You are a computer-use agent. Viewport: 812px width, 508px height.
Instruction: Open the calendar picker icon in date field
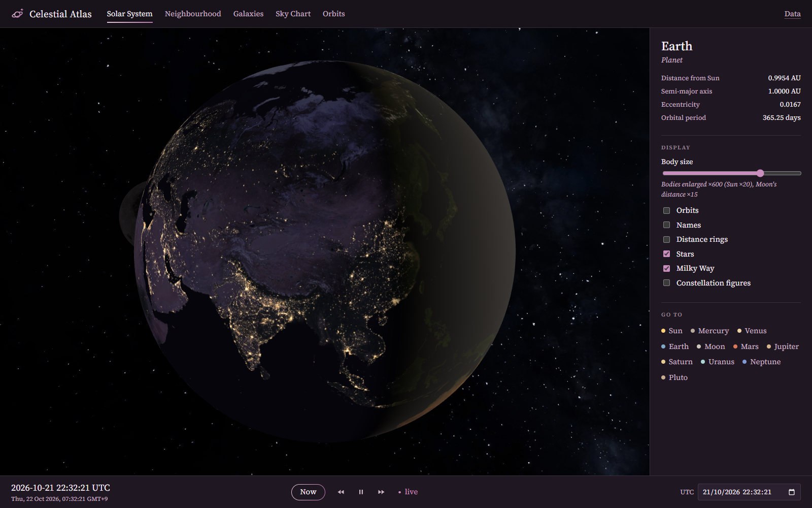coord(791,492)
